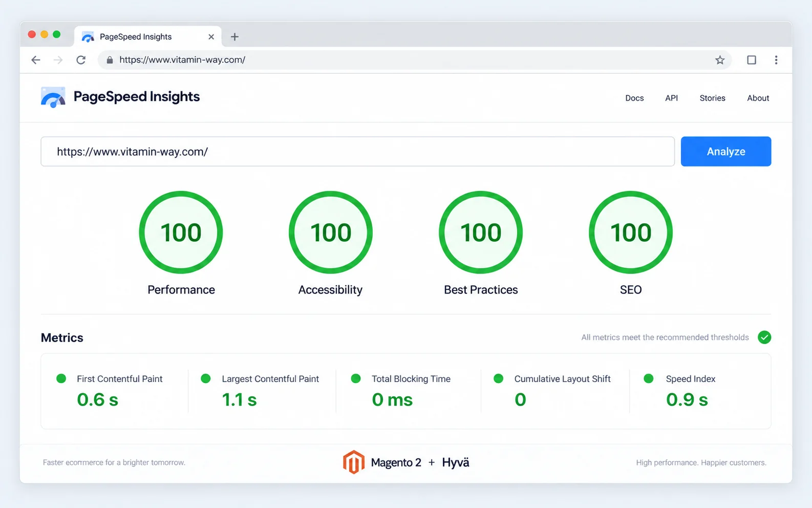Click green dot beside Speed Index
812x508 pixels.
648,378
